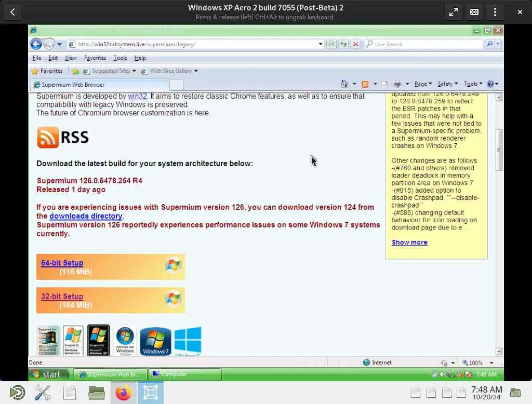Viewport: 532px width, 404px height.
Task: Click the 32-bit Setup download link
Action: point(62,297)
